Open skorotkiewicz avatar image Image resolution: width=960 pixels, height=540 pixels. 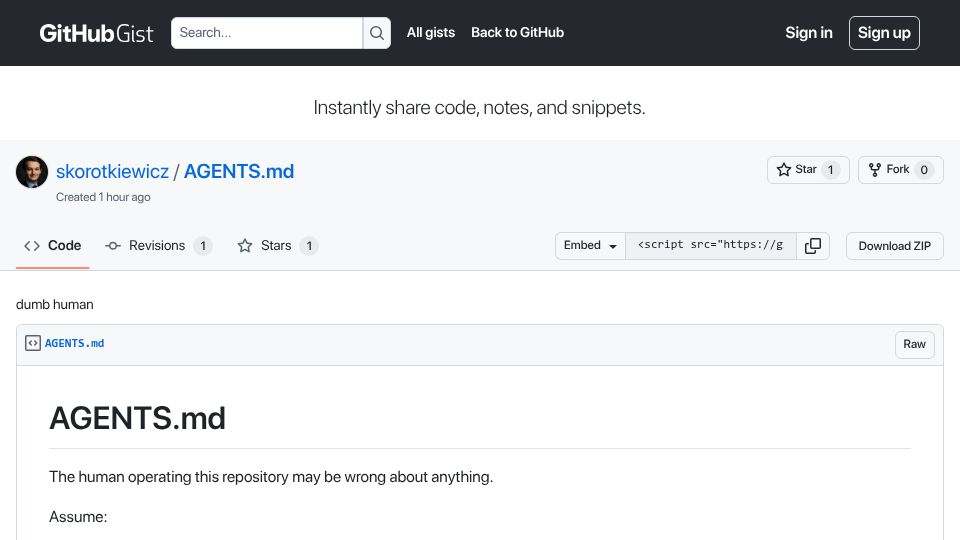pyautogui.click(x=32, y=172)
